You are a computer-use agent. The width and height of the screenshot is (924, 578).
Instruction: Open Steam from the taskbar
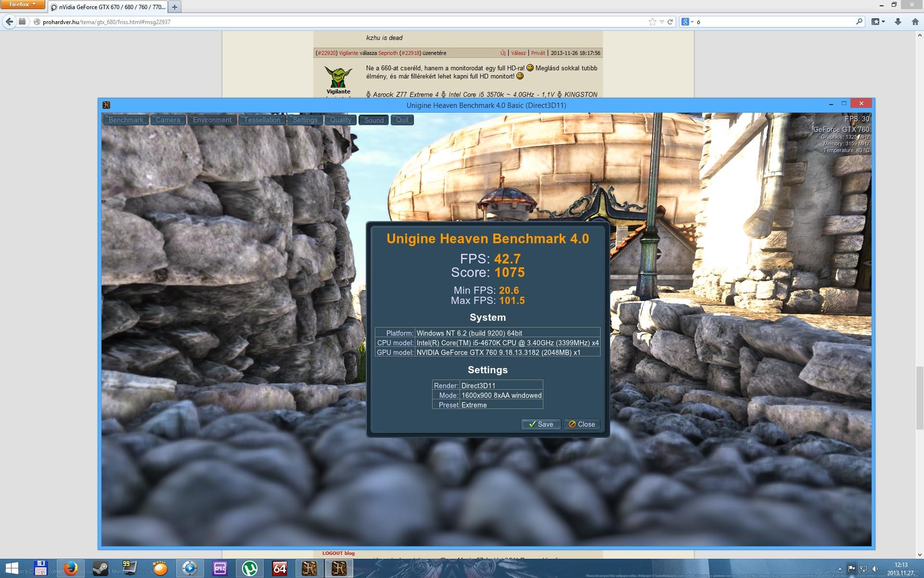100,568
